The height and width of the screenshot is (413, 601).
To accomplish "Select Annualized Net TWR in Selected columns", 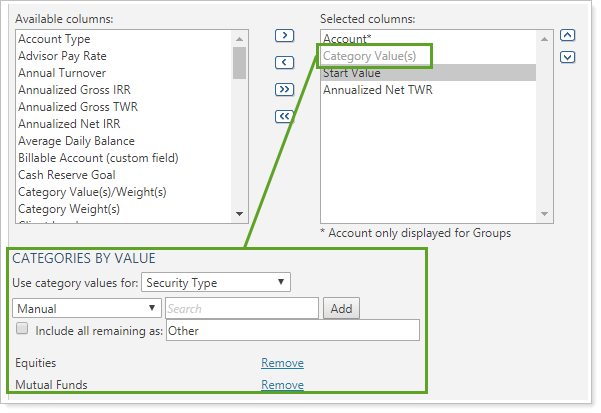I will pyautogui.click(x=377, y=90).
